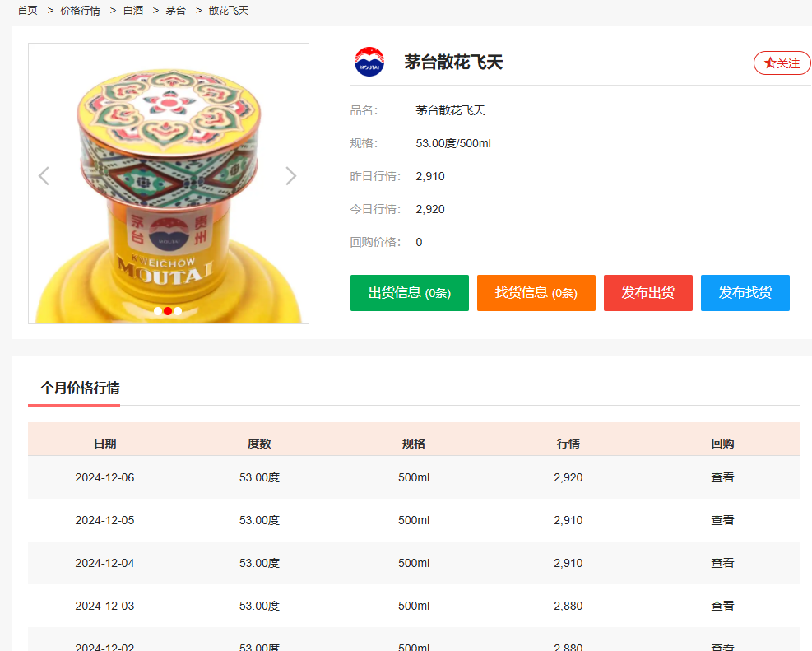Open the green 出货信息 (0条) button
Screen dimensions: 812x651
pos(410,293)
